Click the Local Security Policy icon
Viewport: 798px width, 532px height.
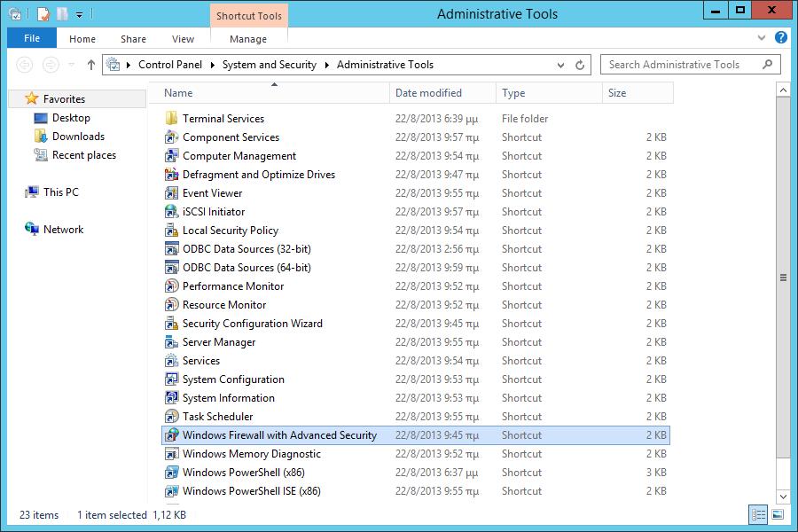point(171,231)
